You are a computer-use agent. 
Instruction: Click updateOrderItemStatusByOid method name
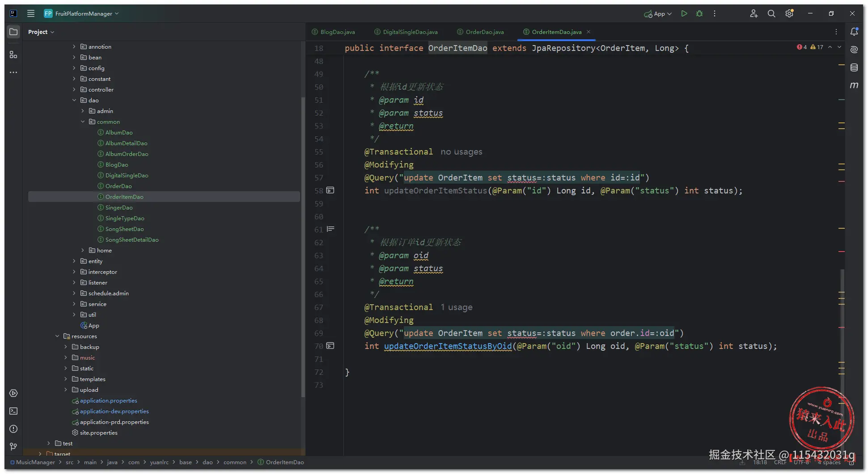click(x=448, y=346)
